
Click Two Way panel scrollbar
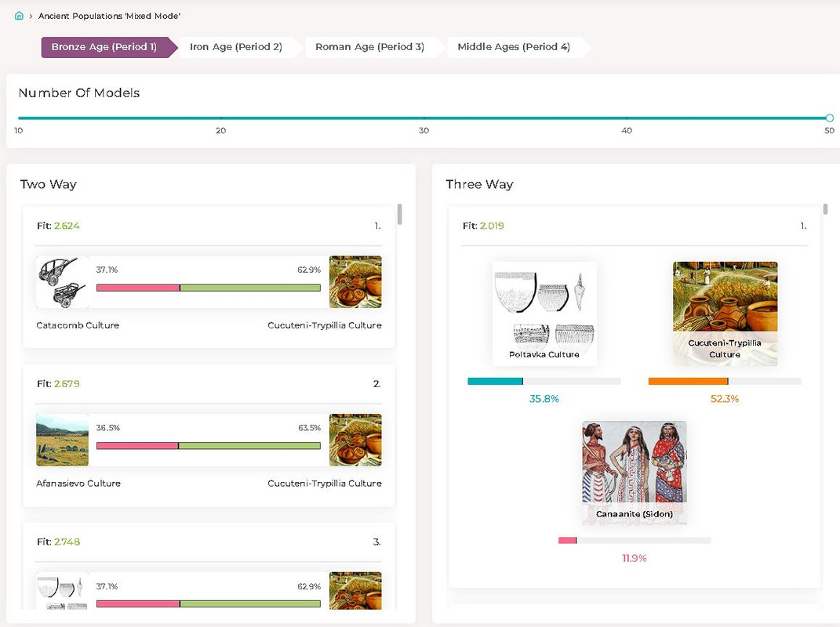tap(400, 214)
